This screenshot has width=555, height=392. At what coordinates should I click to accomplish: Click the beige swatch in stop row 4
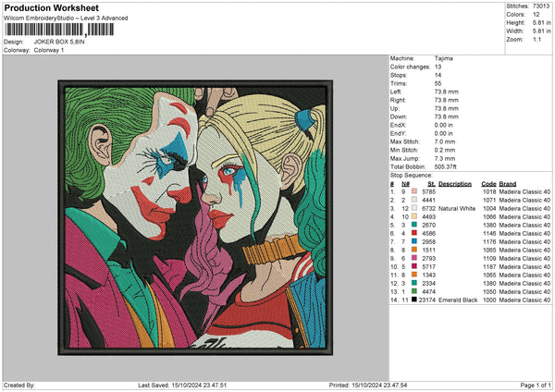tap(413, 216)
